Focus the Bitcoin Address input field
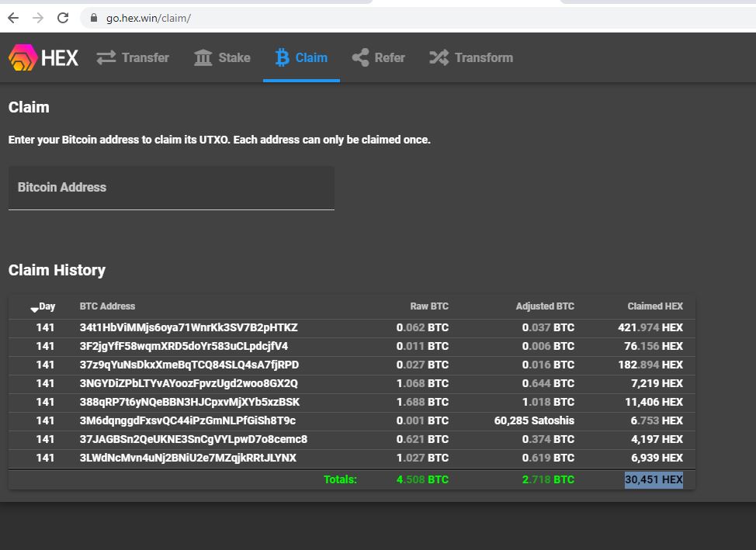The width and height of the screenshot is (756, 550). click(172, 188)
